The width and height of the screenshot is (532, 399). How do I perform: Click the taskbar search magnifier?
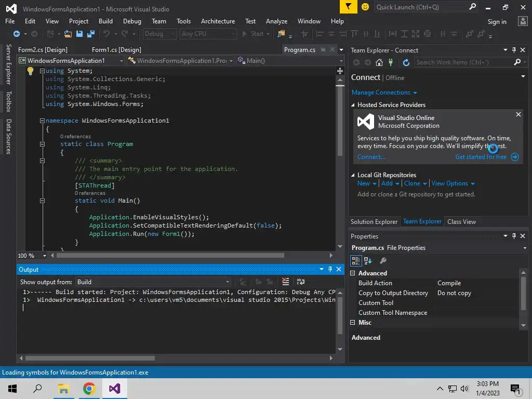click(x=37, y=389)
